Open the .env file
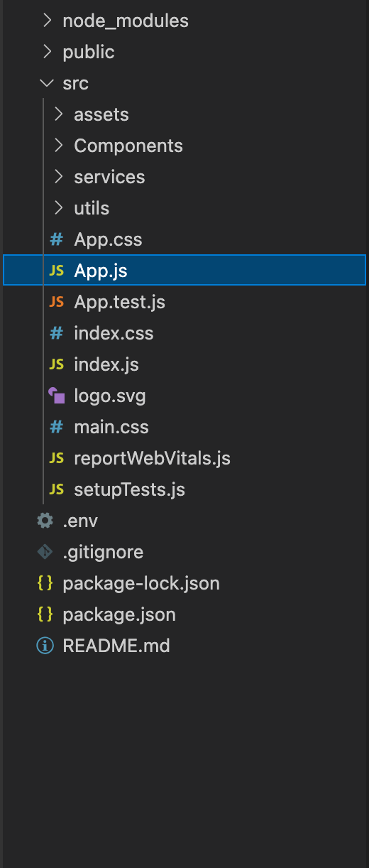Screen dimensions: 369x868 click(x=80, y=521)
